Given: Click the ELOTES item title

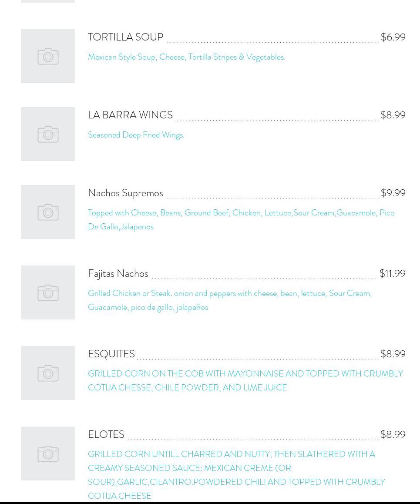Looking at the screenshot, I should (106, 435).
